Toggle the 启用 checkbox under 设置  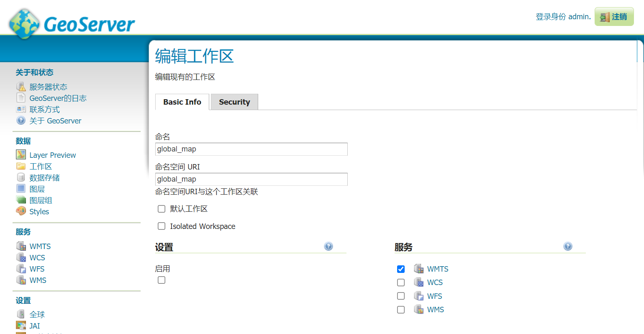click(162, 280)
